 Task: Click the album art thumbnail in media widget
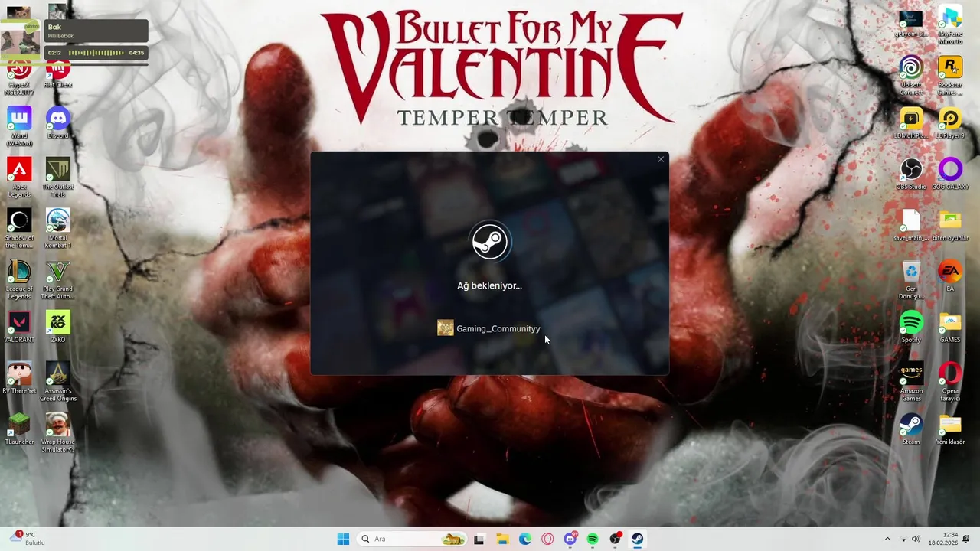pyautogui.click(x=20, y=38)
